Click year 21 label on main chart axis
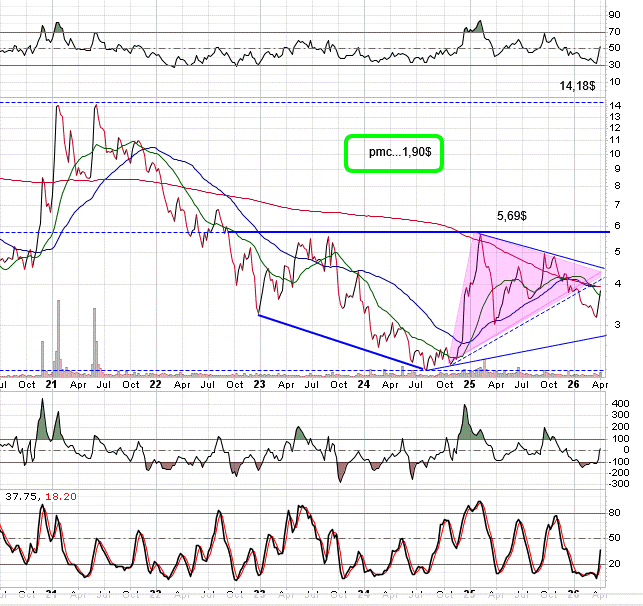643x606 pixels. pos(49,384)
